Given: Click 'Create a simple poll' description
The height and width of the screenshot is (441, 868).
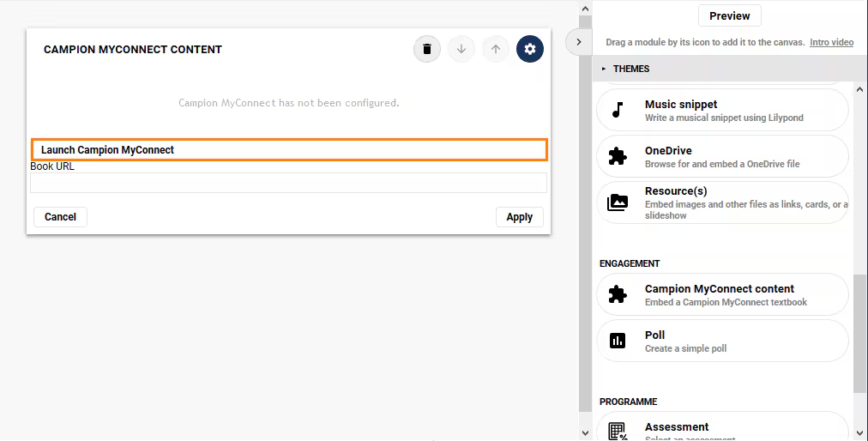Looking at the screenshot, I should [686, 348].
